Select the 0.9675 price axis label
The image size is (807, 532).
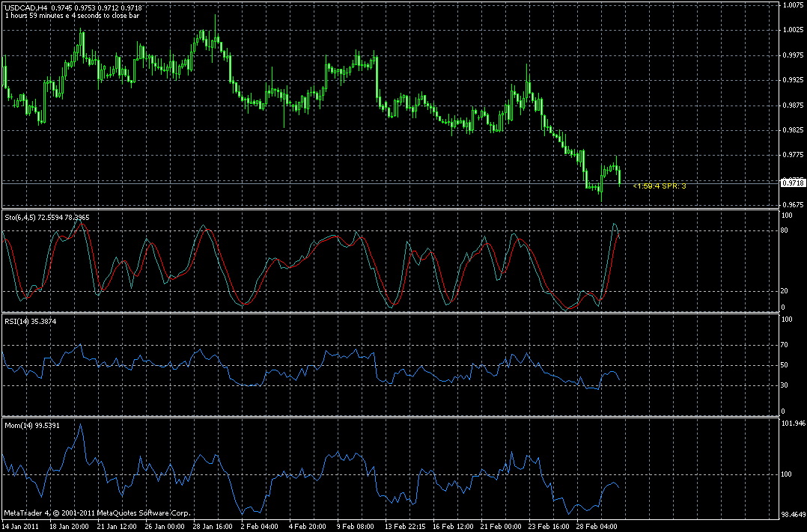point(794,205)
